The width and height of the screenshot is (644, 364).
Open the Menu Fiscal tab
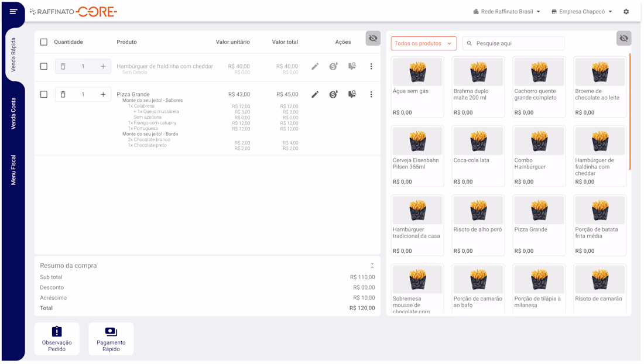[x=13, y=170]
